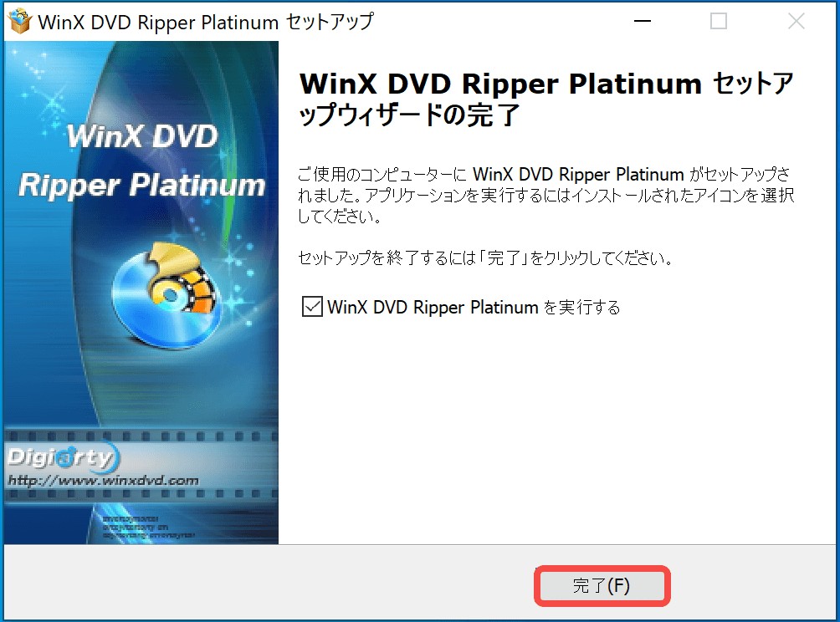This screenshot has height=622, width=840.
Task: Click the installation complete description paragraph
Action: pyautogui.click(x=545, y=195)
